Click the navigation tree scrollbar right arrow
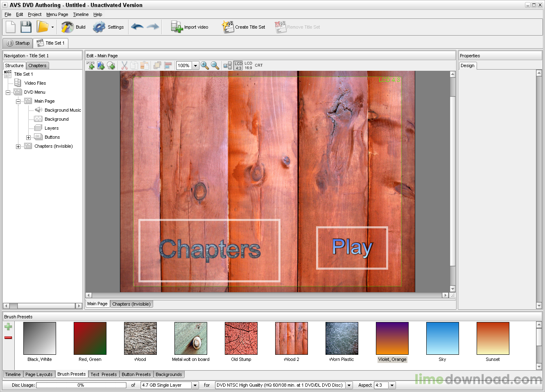The height and width of the screenshot is (392, 545). [79, 306]
